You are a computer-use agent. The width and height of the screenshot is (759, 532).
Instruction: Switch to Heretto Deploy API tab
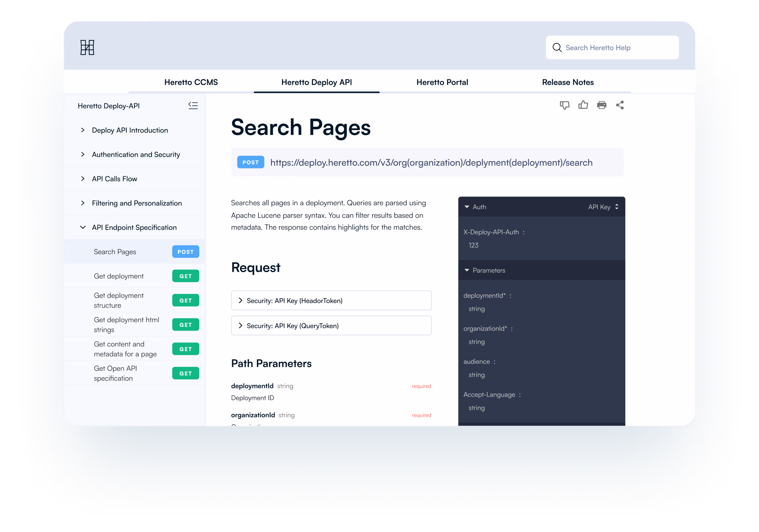click(x=316, y=82)
